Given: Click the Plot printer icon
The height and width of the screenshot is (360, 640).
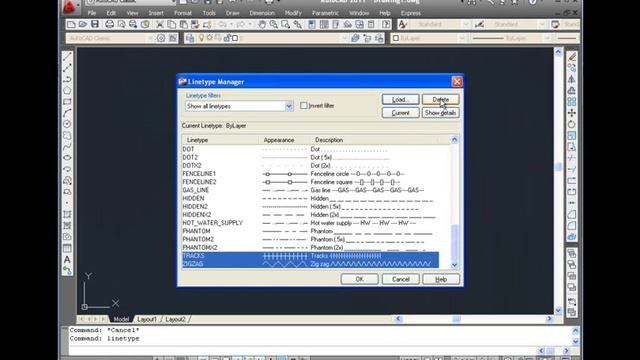Looking at the screenshot, I should coord(109,24).
